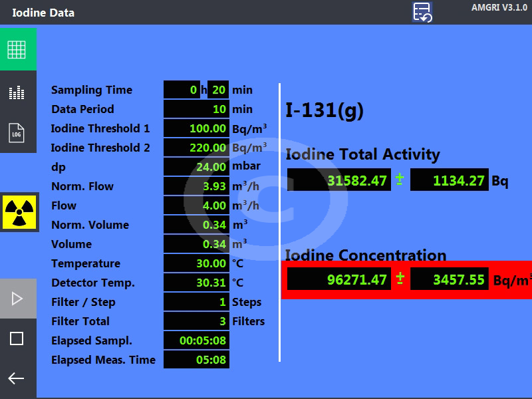Edit Iodine Threshold 2 value 220.00
This screenshot has height=399, width=532.
pos(196,148)
